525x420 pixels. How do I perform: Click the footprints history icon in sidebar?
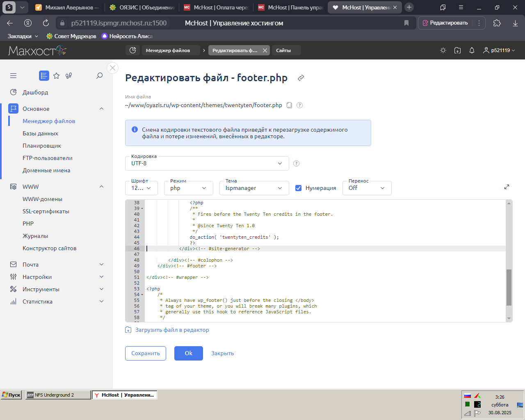tap(69, 75)
